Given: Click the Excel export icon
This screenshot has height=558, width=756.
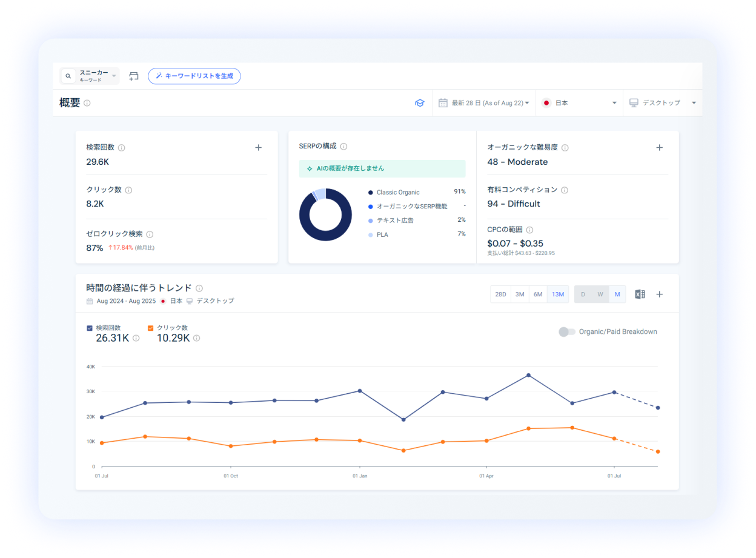Looking at the screenshot, I should [640, 294].
